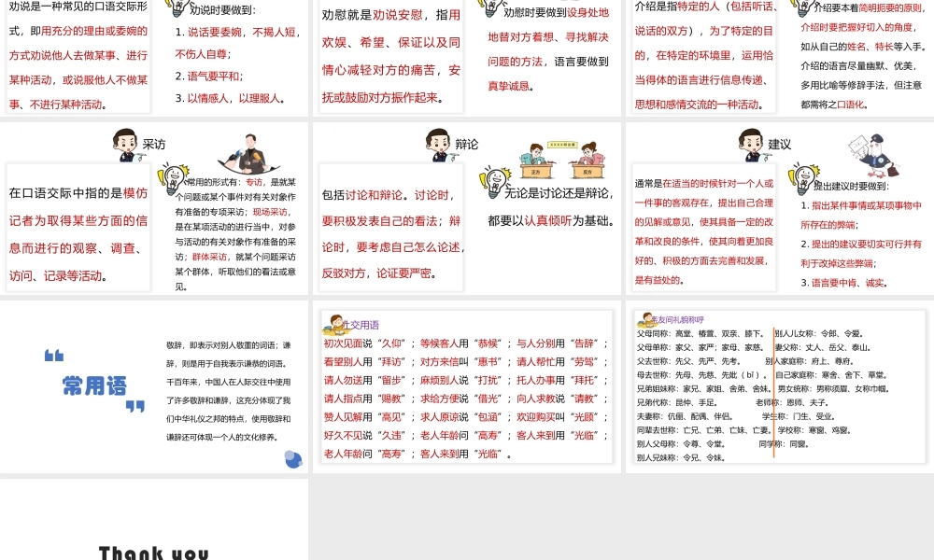Click the item 3. 语言要中肯、诚实
The width and height of the screenshot is (934, 560).
[844, 283]
